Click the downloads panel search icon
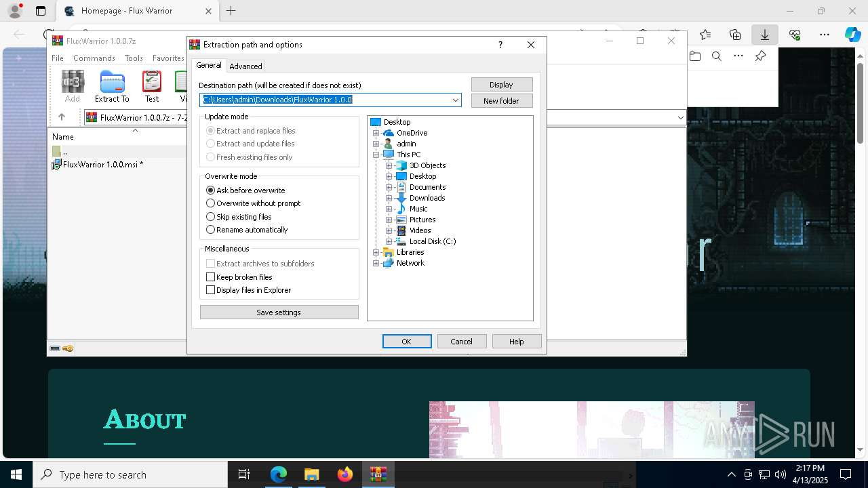 pyautogui.click(x=717, y=56)
